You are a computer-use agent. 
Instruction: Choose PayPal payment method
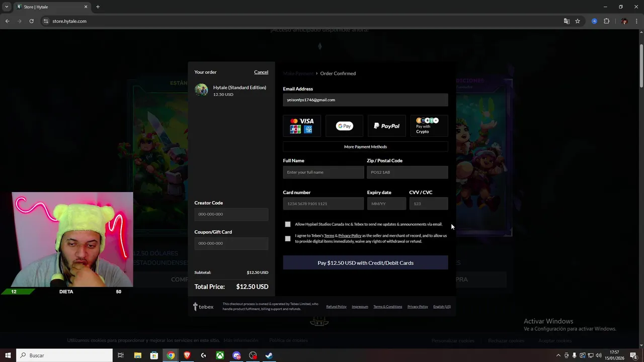click(387, 126)
